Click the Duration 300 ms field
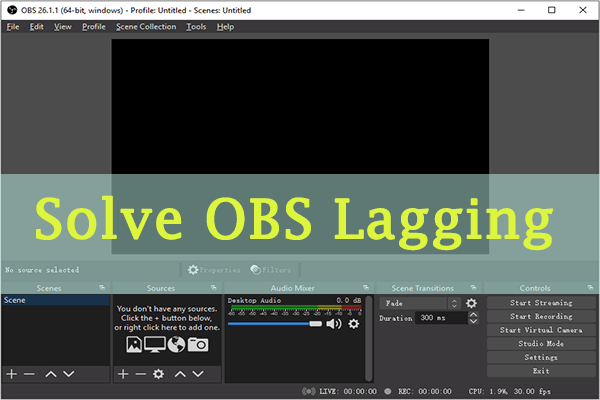Image resolution: width=600 pixels, height=400 pixels. 442,318
